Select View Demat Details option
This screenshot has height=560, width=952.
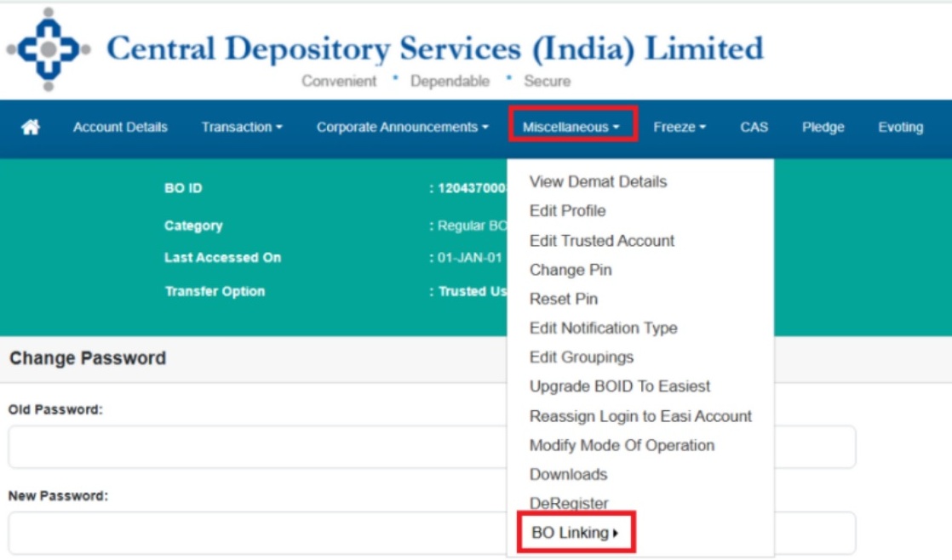pyautogui.click(x=598, y=182)
